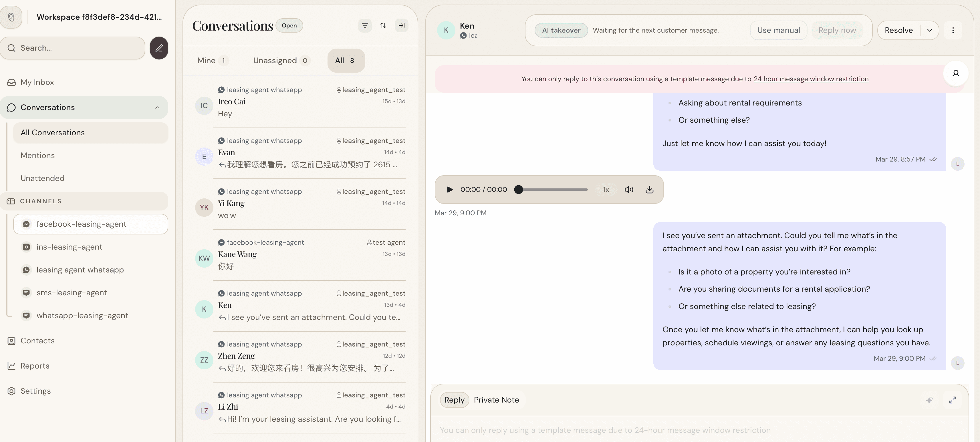980x442 pixels.
Task: Start a new conversation with the pencil icon
Action: coord(159,48)
